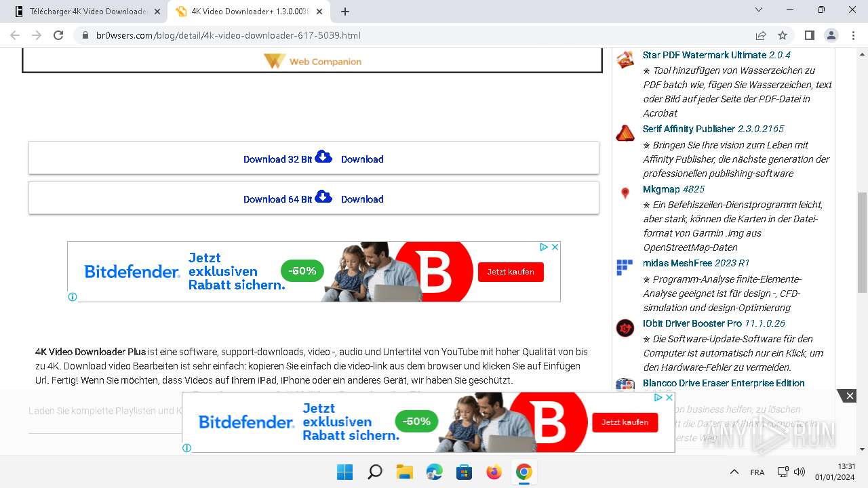The image size is (868, 488).
Task: Show hidden system tray icons
Action: 734,472
